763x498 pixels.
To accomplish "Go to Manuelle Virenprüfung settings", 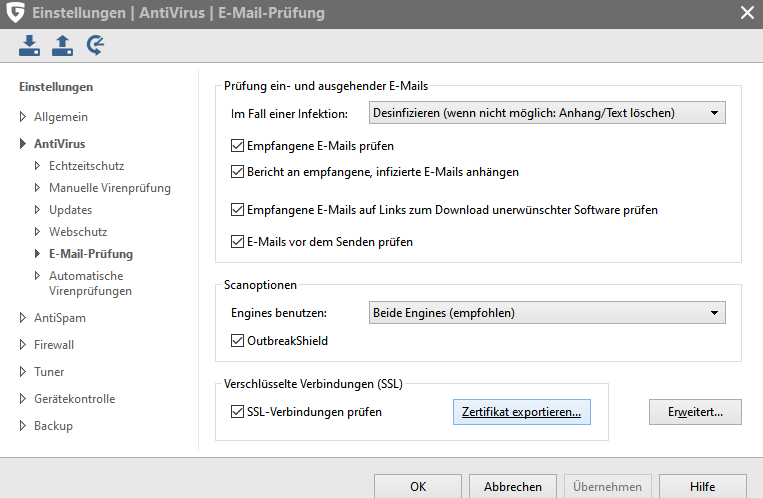I will (x=109, y=187).
